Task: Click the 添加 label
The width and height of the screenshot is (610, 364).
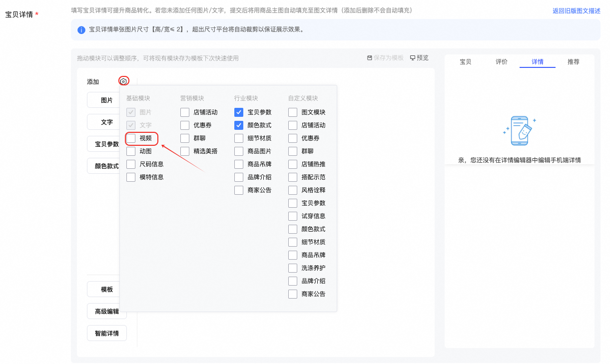Action: pyautogui.click(x=93, y=81)
